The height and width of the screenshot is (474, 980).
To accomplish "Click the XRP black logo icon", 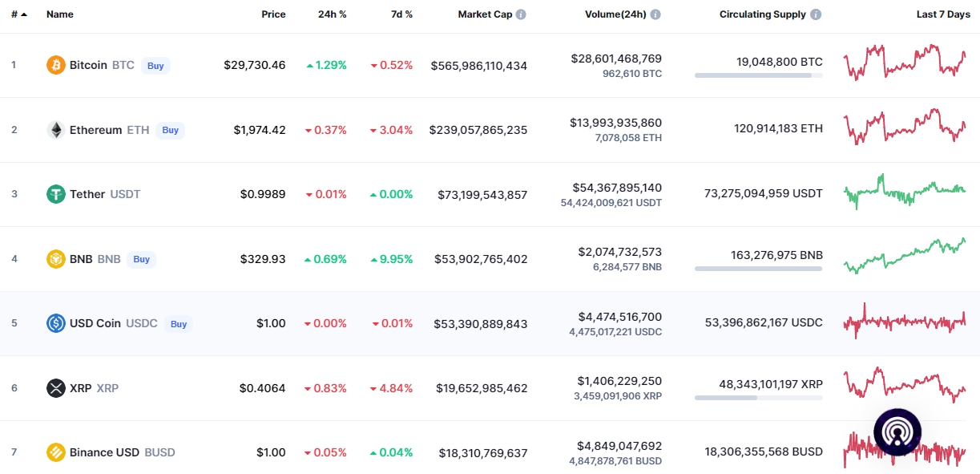I will 56,388.
